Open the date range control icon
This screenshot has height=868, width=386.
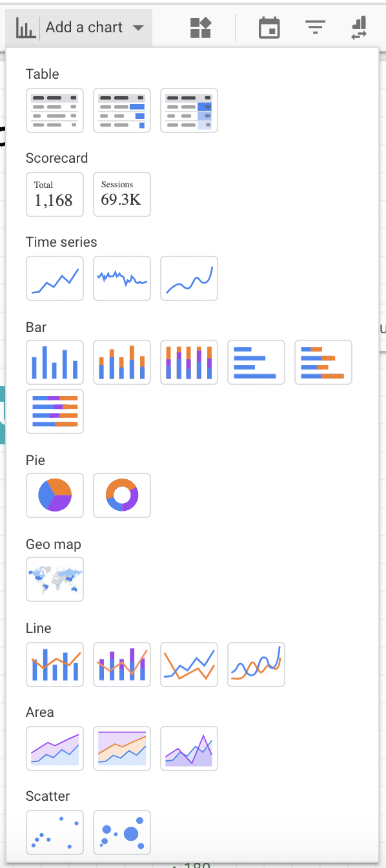(269, 28)
